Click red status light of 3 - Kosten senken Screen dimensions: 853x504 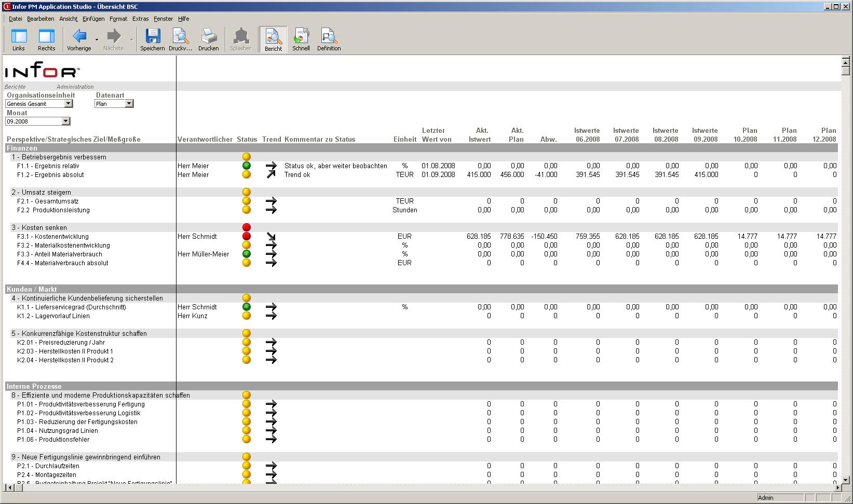247,227
